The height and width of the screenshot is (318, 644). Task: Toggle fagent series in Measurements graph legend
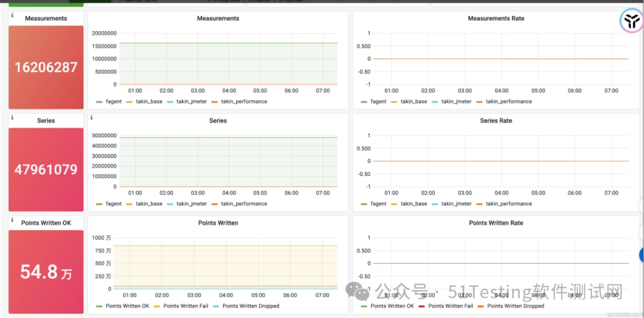(114, 101)
